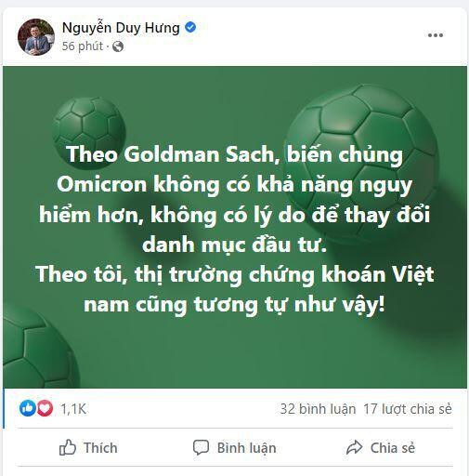The width and height of the screenshot is (469, 476).
Task: Click the blue thumbs-up reaction icon
Action: click(x=28, y=408)
